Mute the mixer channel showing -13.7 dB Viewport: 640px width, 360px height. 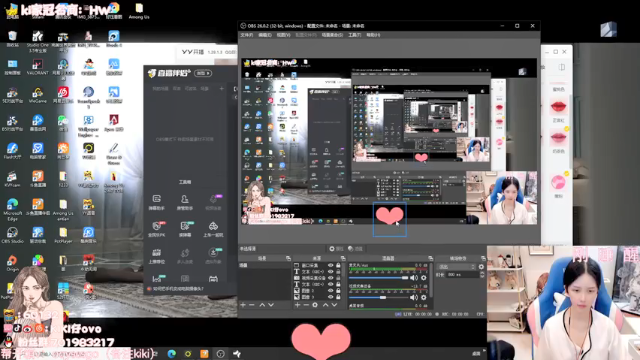(x=414, y=298)
